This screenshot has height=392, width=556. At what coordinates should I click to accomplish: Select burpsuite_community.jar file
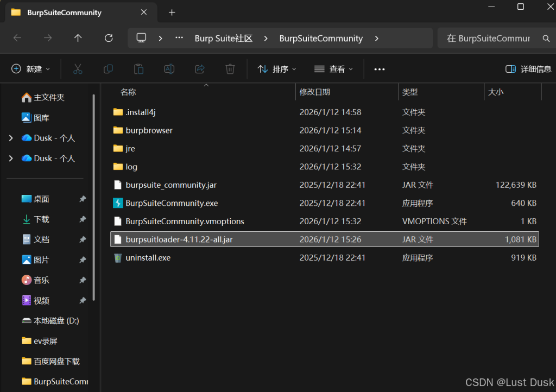click(171, 185)
